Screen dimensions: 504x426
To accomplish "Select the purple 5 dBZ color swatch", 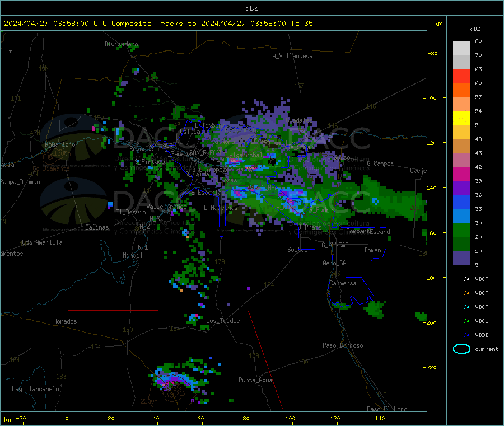I will point(461,258).
